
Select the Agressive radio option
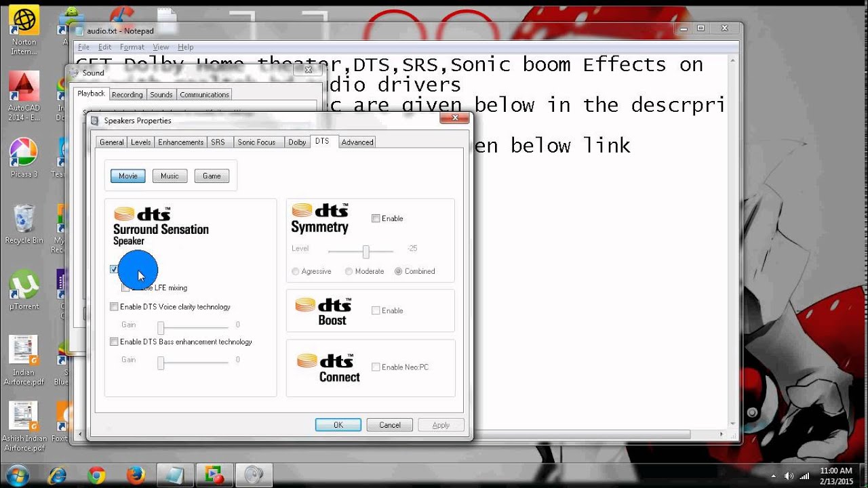296,271
